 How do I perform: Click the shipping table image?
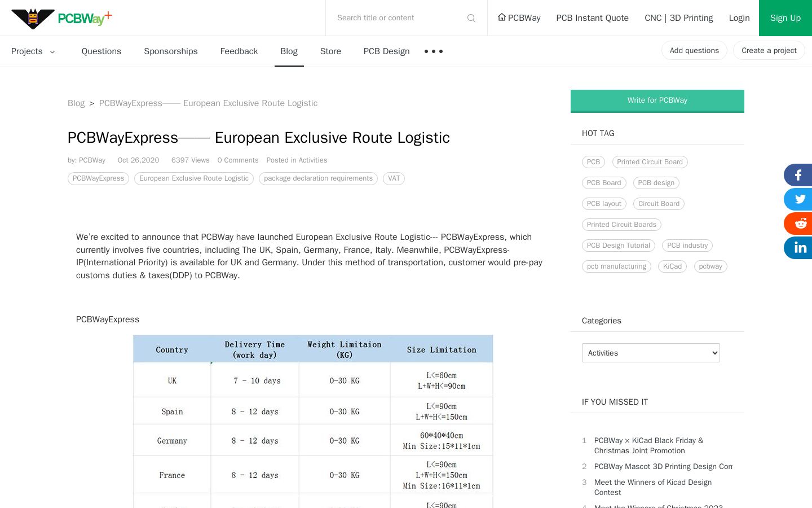pos(313,422)
